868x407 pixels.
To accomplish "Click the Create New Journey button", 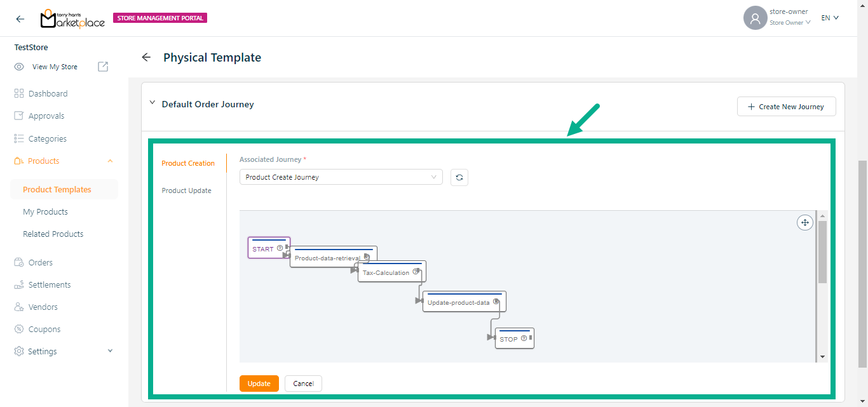I will pyautogui.click(x=786, y=107).
